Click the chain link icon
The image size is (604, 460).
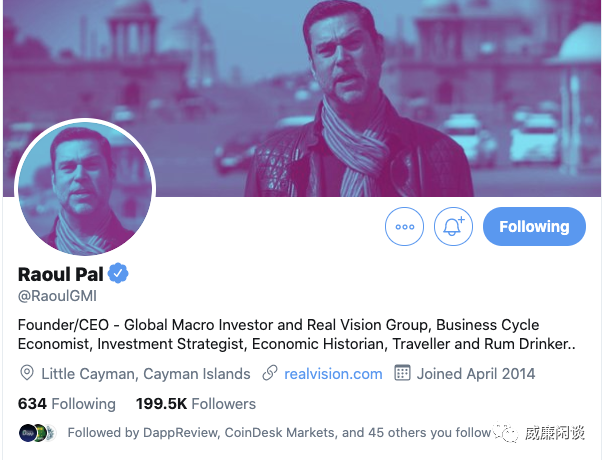269,373
